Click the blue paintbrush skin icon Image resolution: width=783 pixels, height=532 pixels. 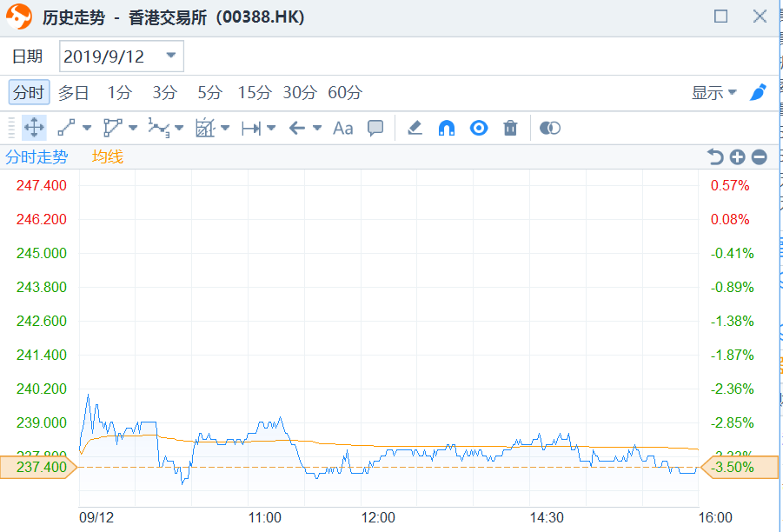(758, 92)
